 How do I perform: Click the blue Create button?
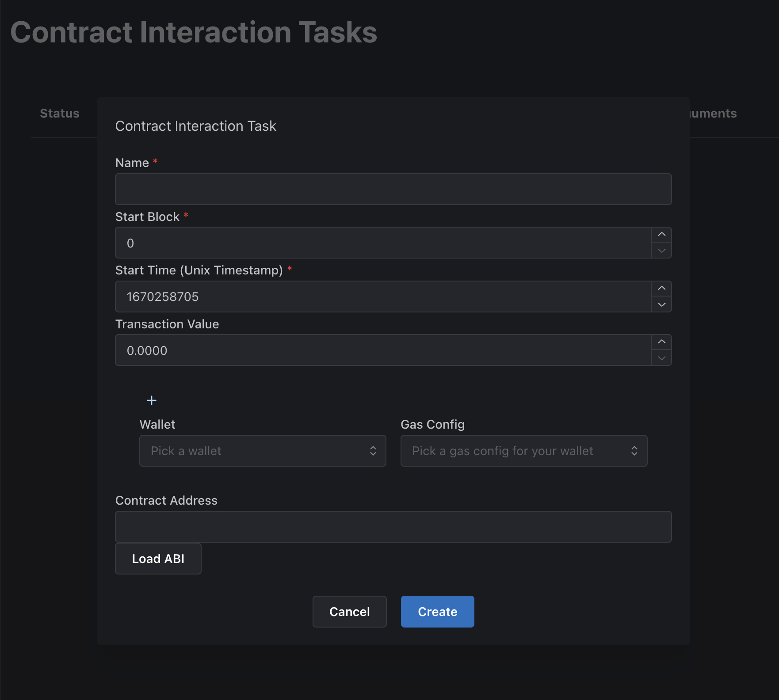point(437,612)
